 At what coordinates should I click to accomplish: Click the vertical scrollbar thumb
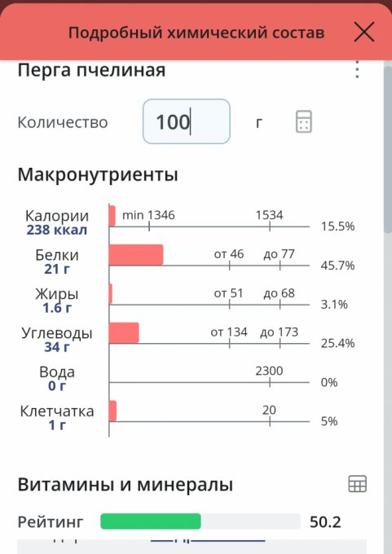pos(387,148)
